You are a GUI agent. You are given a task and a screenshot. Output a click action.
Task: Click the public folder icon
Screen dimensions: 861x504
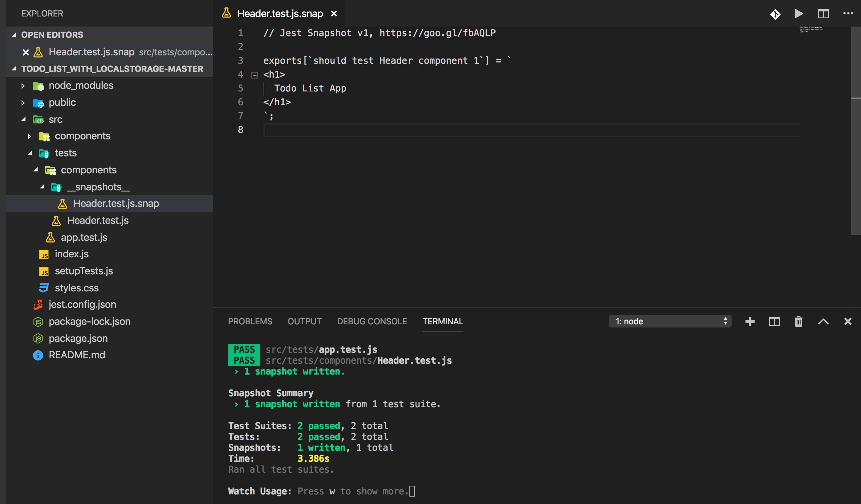coord(38,103)
